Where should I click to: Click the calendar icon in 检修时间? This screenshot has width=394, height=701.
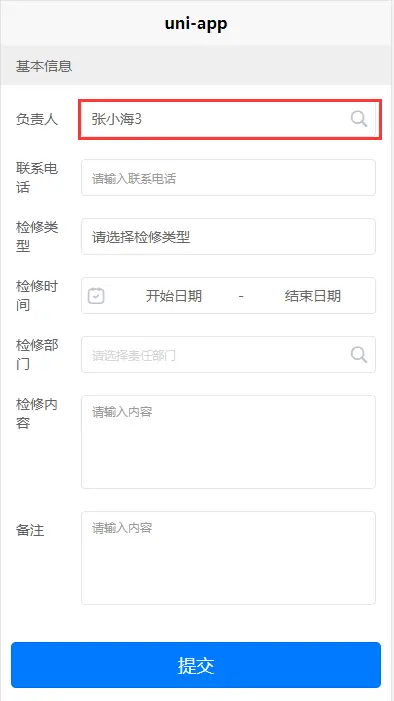click(x=96, y=296)
